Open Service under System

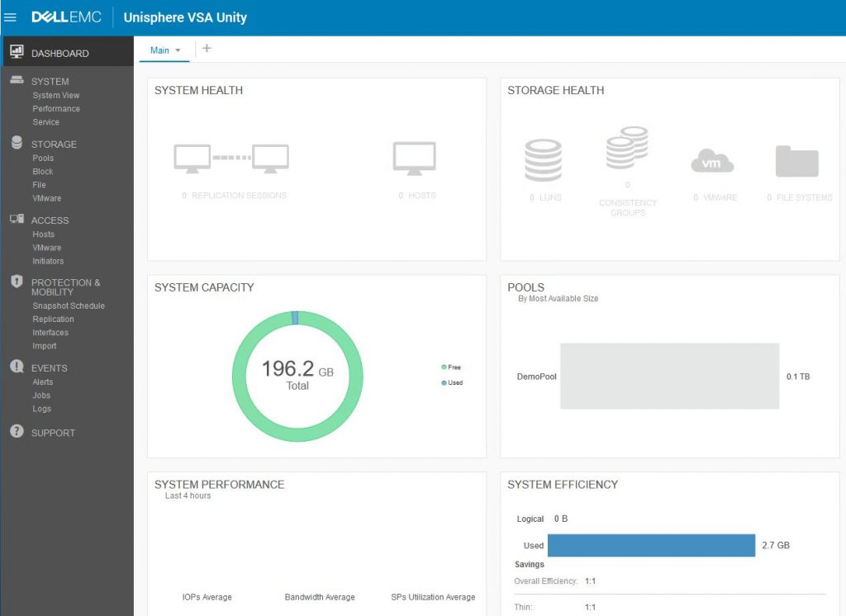46,122
